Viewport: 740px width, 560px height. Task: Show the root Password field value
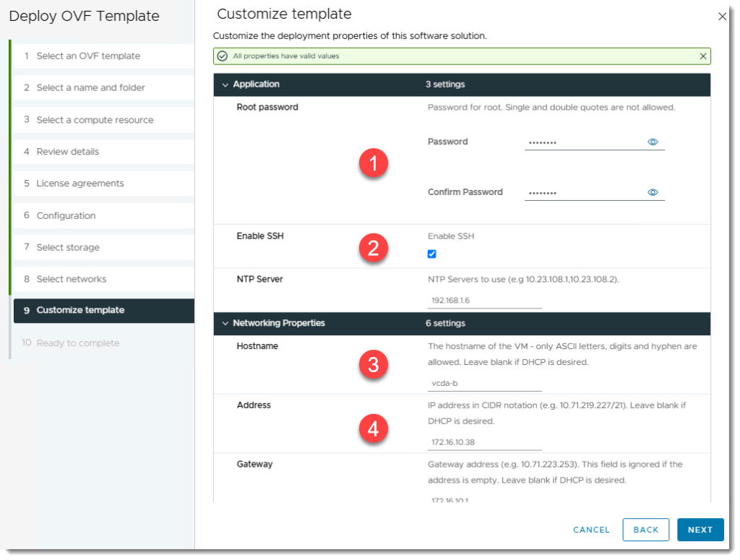click(x=653, y=142)
